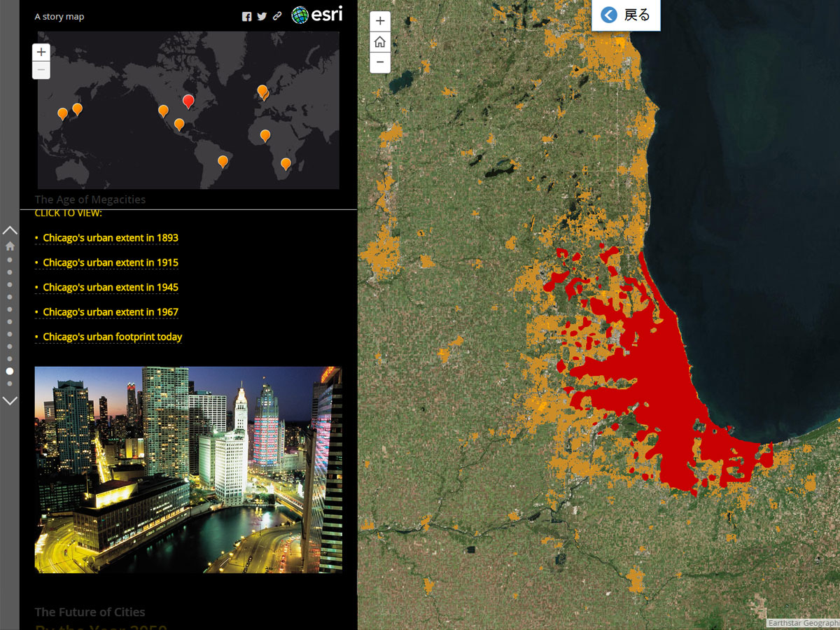840x630 pixels.
Task: Jump to the first section navigation dot
Action: point(10,260)
